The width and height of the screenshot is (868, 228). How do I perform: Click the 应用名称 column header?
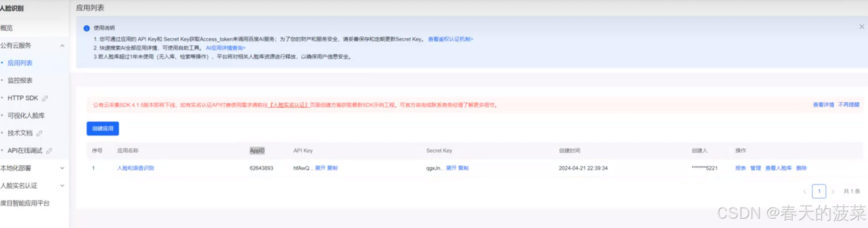pos(128,150)
